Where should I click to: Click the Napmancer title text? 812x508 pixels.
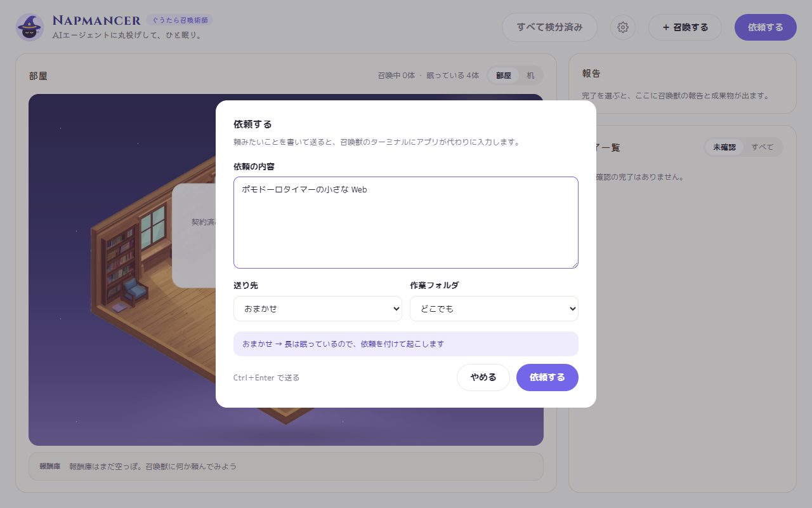click(x=96, y=21)
